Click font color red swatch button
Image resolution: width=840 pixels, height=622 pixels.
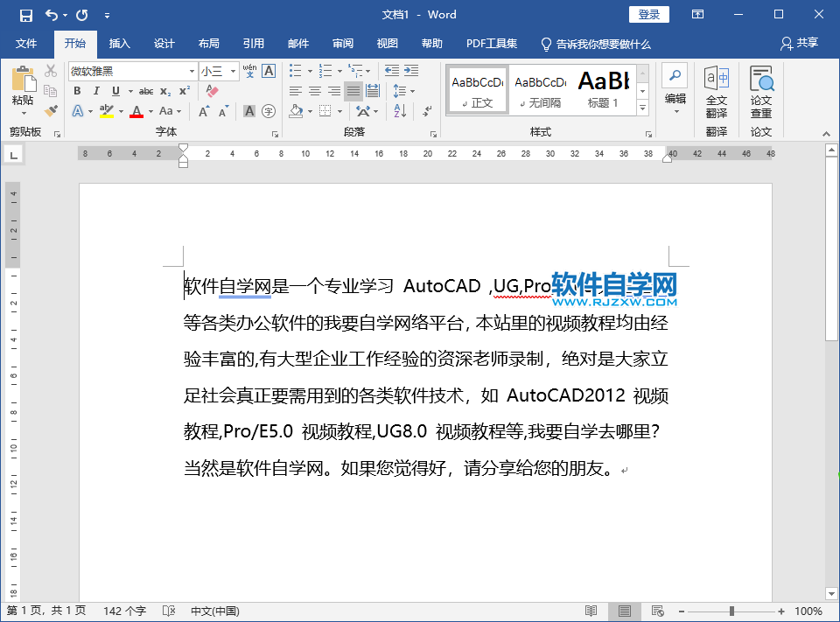(136, 111)
